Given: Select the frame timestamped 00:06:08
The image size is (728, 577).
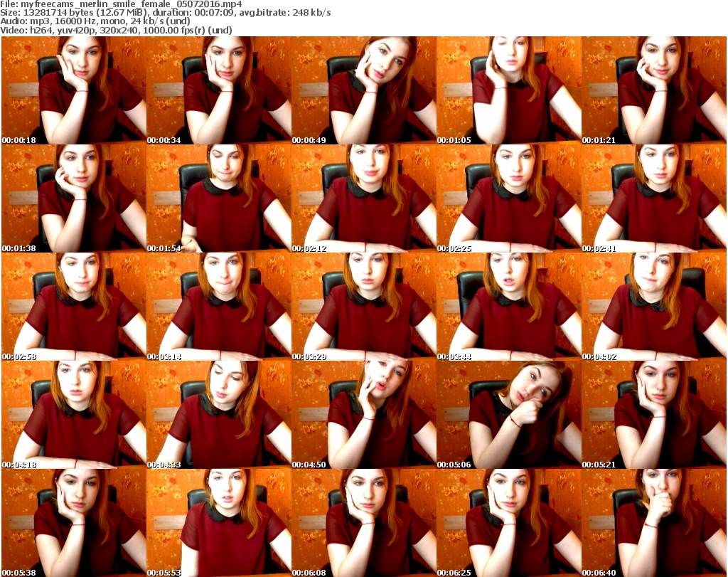Looking at the screenshot, I should pyautogui.click(x=364, y=523).
